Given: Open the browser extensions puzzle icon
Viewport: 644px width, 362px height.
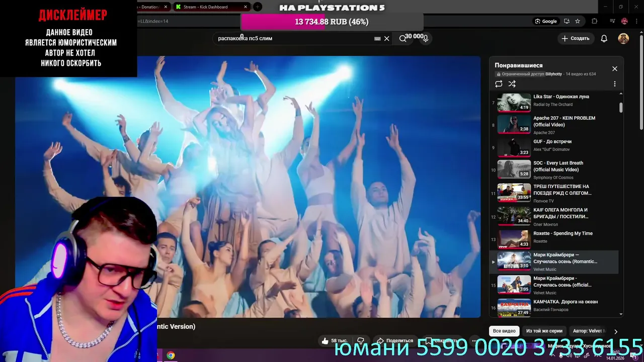Looking at the screenshot, I should [x=594, y=21].
